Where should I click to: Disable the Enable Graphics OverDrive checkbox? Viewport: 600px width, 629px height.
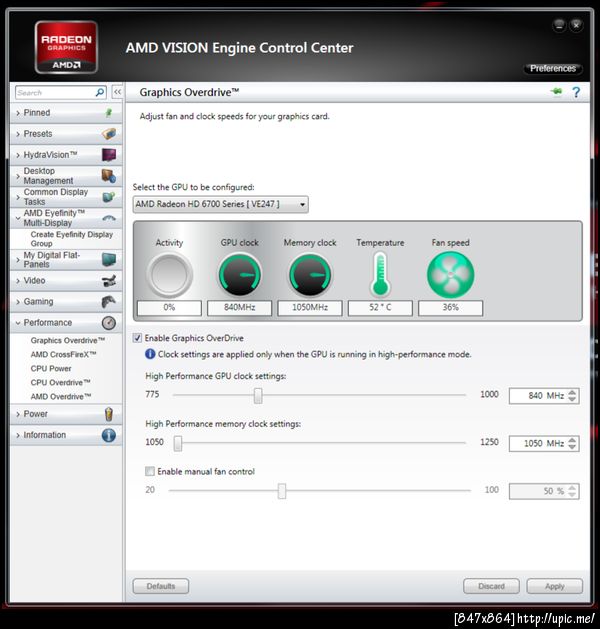(x=137, y=338)
